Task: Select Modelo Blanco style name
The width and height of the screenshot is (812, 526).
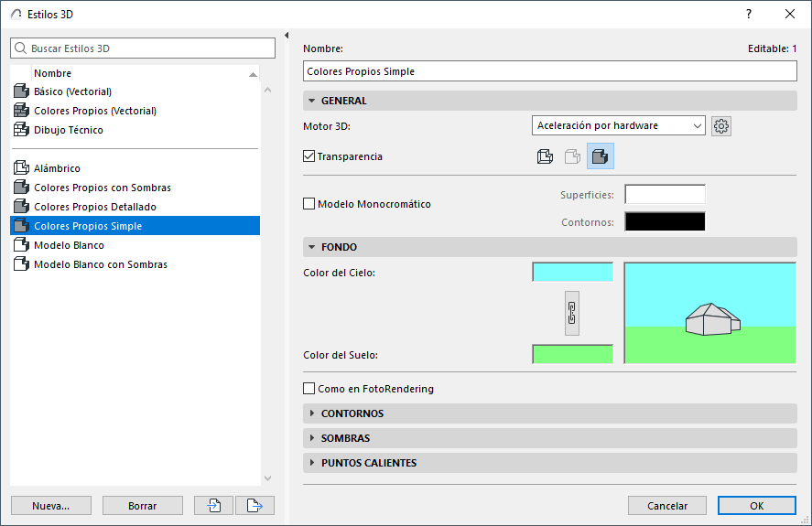Action: tap(69, 245)
